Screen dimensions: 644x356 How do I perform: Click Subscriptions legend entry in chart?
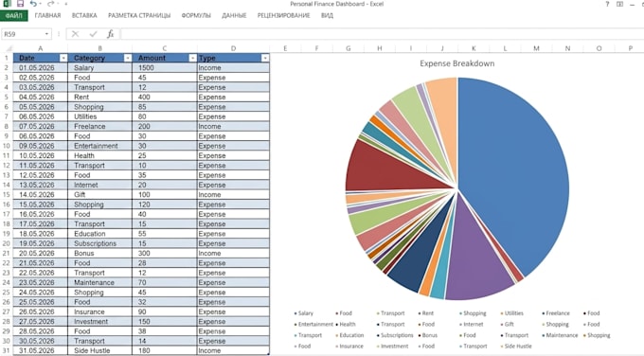(x=395, y=335)
